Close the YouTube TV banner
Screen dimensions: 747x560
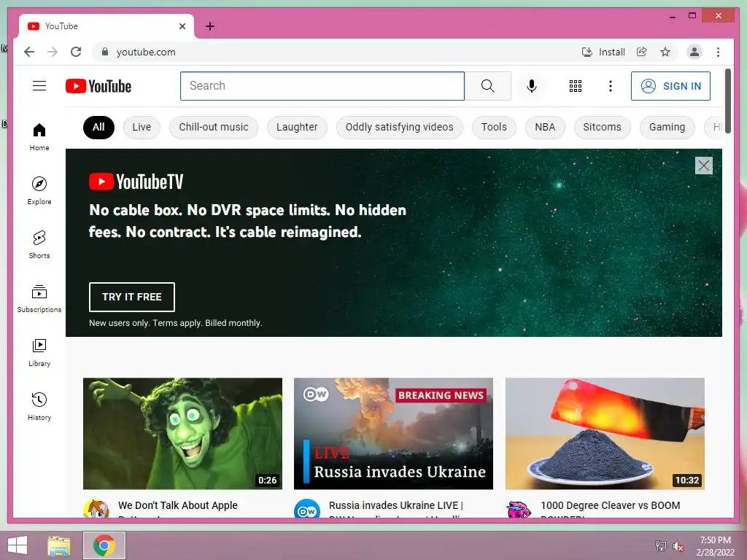click(x=704, y=166)
